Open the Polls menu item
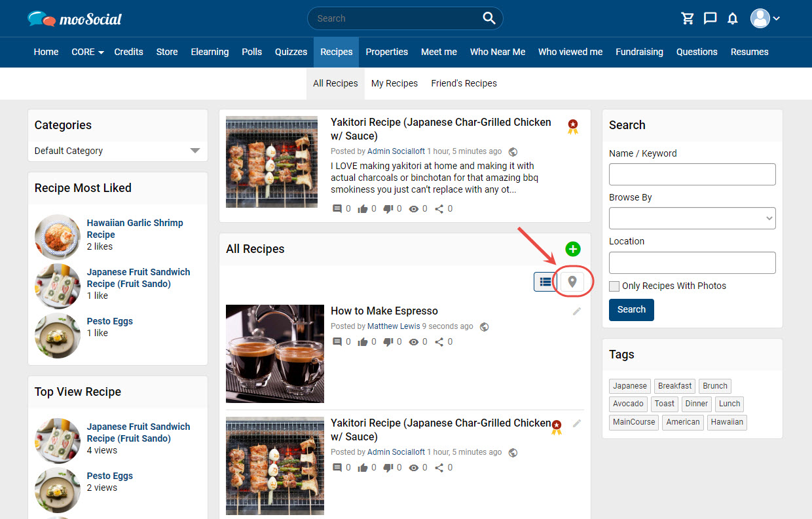Screen dimensions: 812x519 coord(252,52)
